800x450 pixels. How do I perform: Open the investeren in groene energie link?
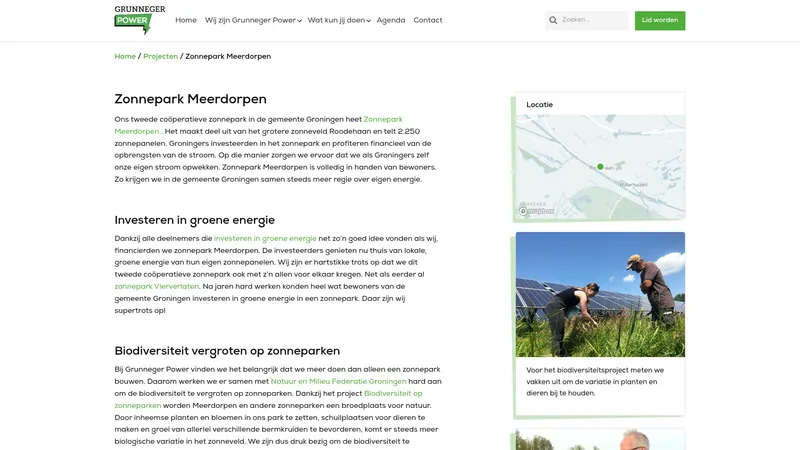coord(265,238)
